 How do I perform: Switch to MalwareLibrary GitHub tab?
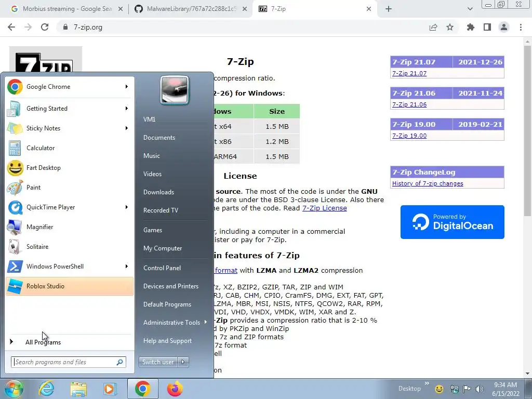(x=190, y=9)
